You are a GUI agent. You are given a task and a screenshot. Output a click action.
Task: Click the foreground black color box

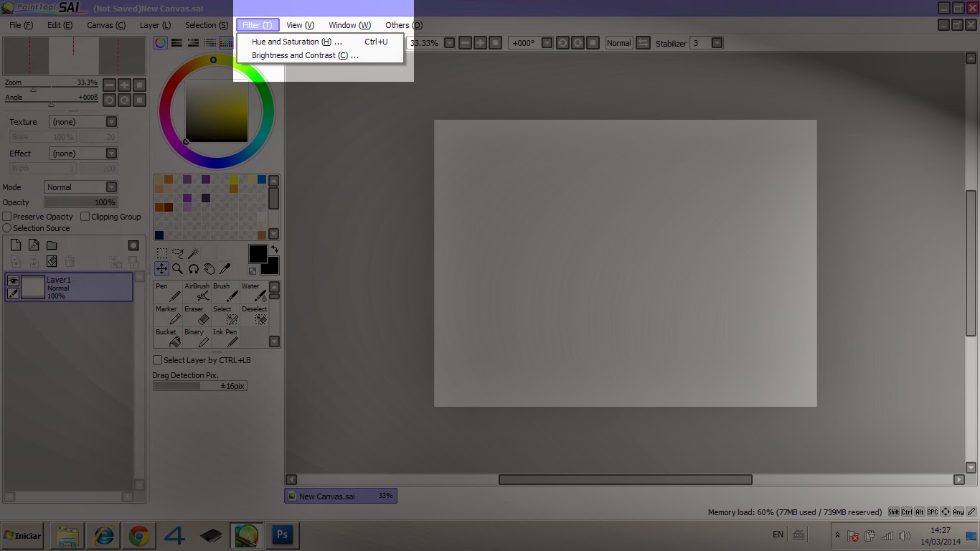point(258,253)
